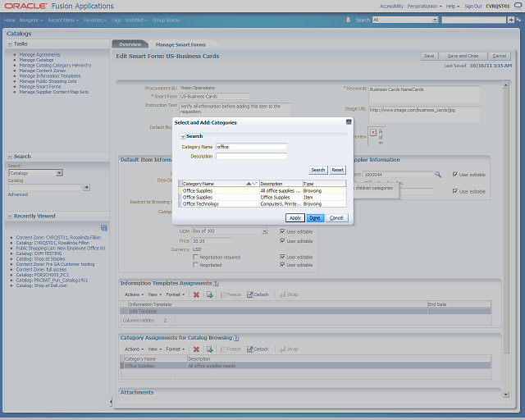Open the Manage Smart Forms task link
Viewport: 525px width, 420px height.
point(40,86)
